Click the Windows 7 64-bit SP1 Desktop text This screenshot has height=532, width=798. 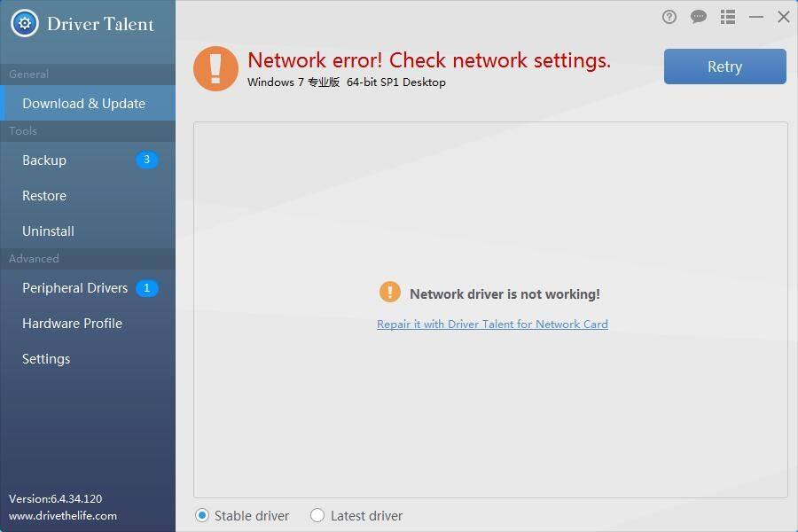(x=347, y=82)
